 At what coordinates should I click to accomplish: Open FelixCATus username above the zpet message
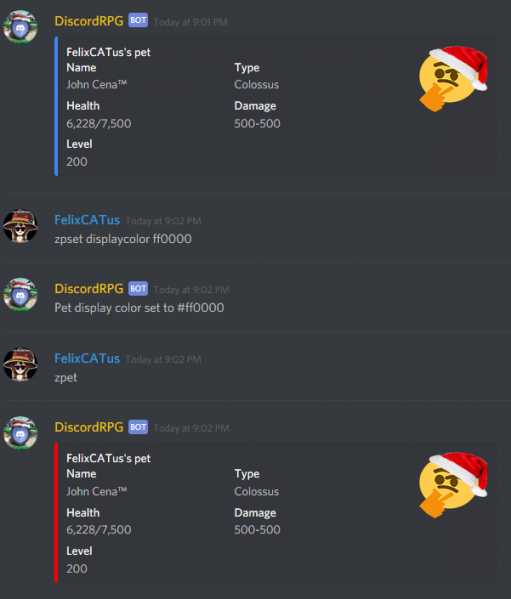87,358
